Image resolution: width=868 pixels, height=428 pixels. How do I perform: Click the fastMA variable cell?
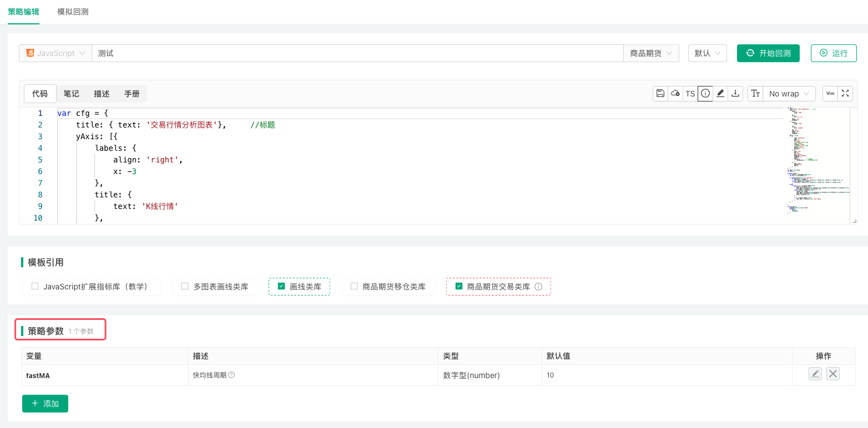pyautogui.click(x=105, y=375)
